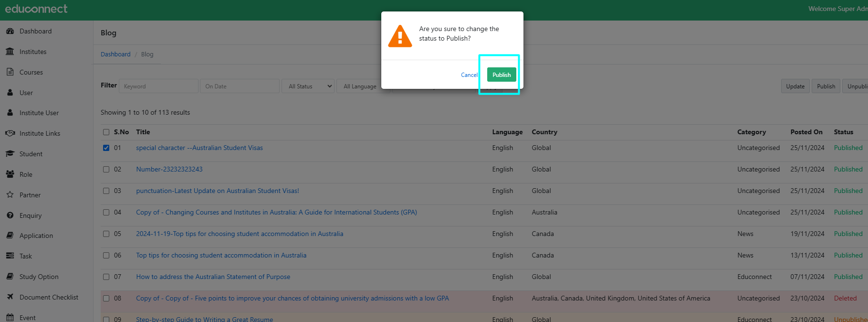
Task: Open the Role menu item
Action: [26, 174]
